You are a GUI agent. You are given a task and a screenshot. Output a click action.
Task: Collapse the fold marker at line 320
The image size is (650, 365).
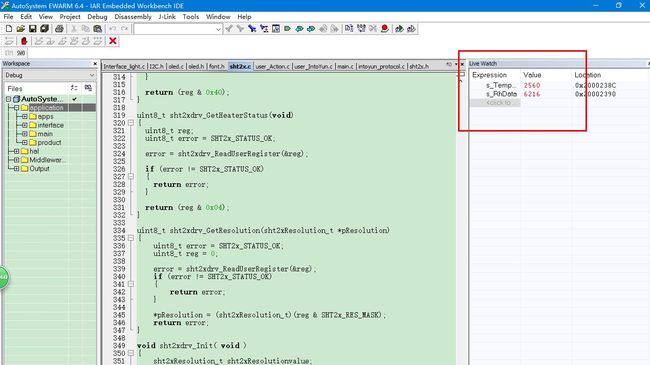pyautogui.click(x=131, y=123)
